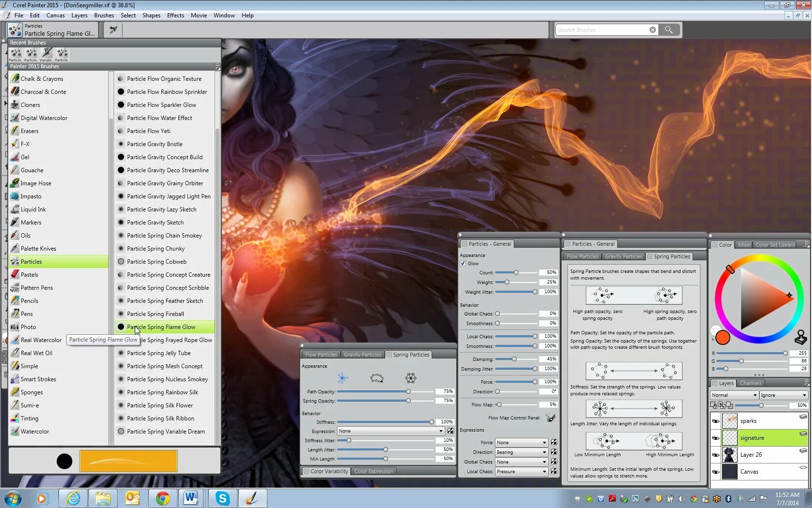
Task: Choose the Cloners brush category
Action: click(x=58, y=105)
